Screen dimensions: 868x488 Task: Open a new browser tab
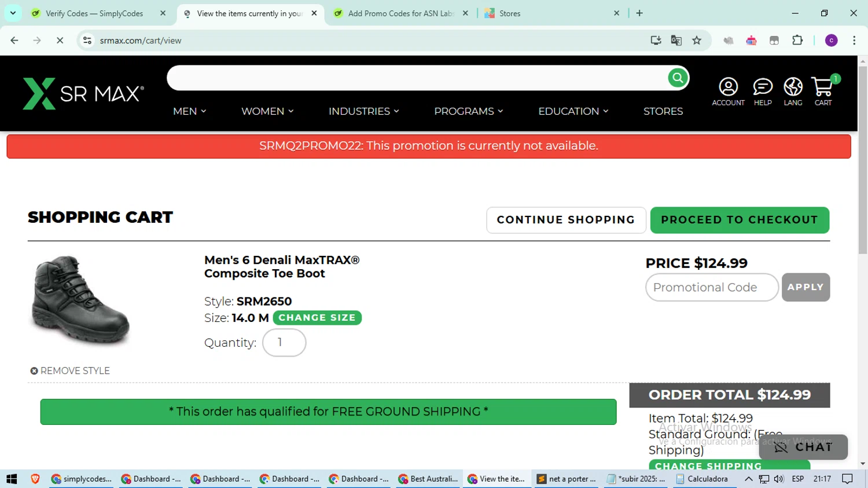(639, 13)
